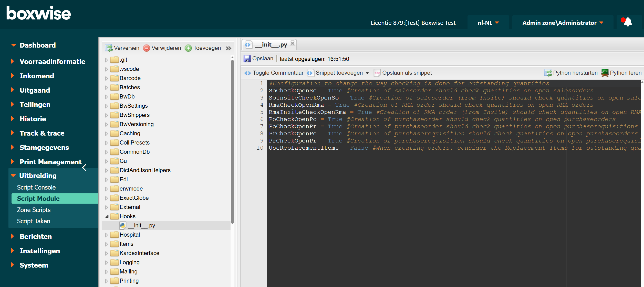Expand the Historie menu
Screen dimensions: 644x287
pos(33,119)
